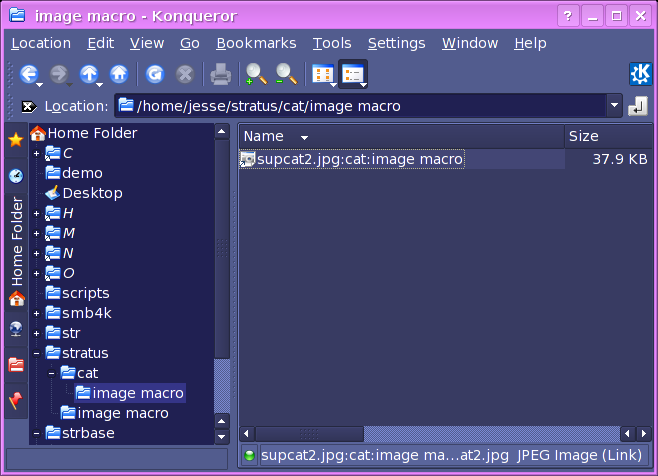Open Bookmarks sidebar star tab
The height and width of the screenshot is (476, 658).
(16, 140)
